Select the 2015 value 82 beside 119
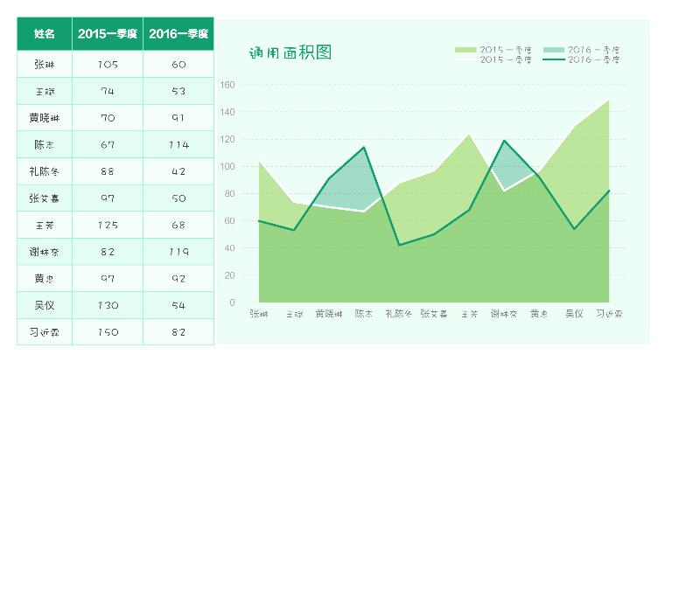Viewport: 700px width, 612px height. (x=108, y=252)
